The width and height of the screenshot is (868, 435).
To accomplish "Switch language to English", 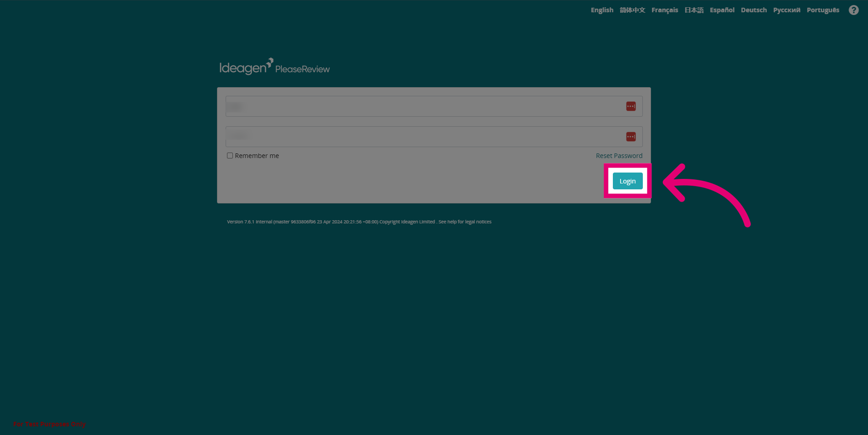I will [x=602, y=10].
